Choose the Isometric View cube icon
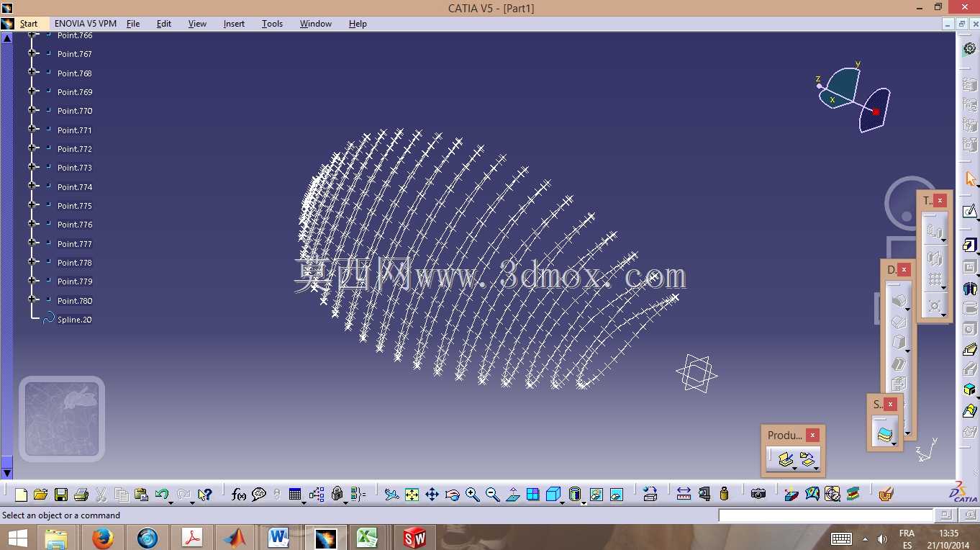 click(x=553, y=495)
